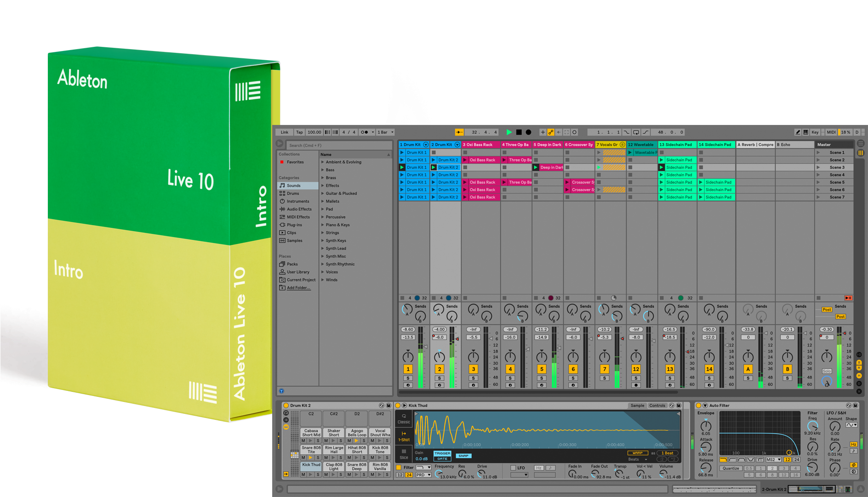The width and height of the screenshot is (868, 497).
Task: Enable Draw Mode pencil icon
Action: 798,132
